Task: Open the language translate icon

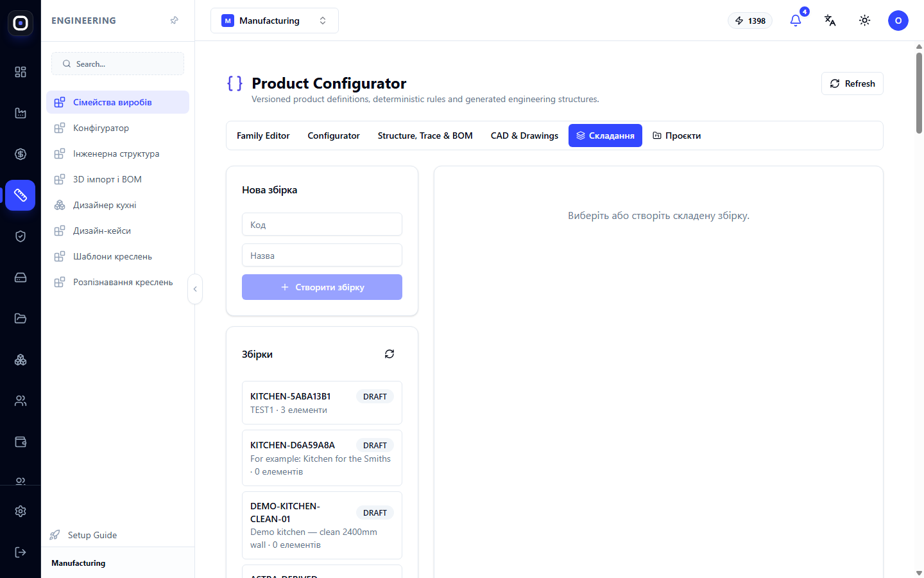Action: 830,21
